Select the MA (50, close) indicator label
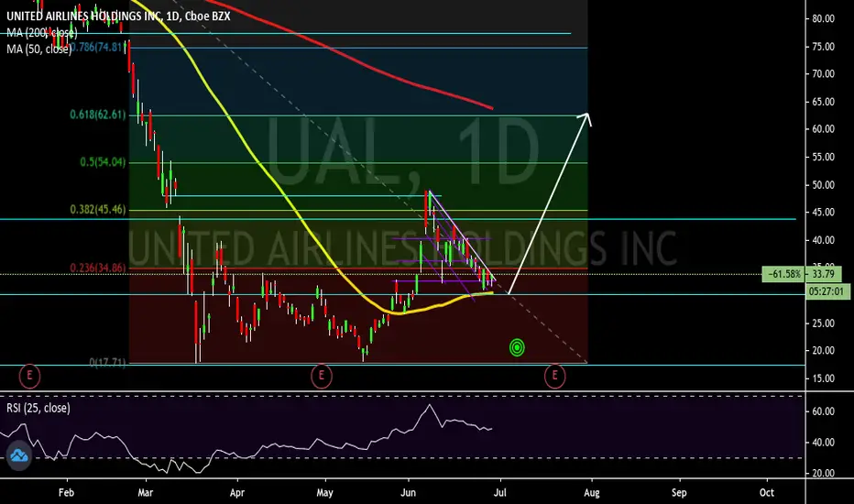 (39, 49)
